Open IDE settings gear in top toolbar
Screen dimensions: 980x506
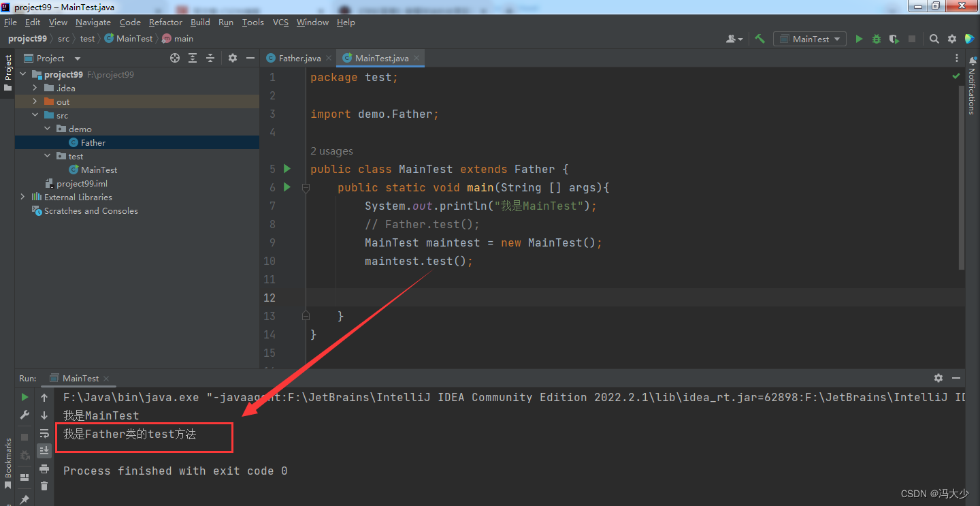point(952,39)
